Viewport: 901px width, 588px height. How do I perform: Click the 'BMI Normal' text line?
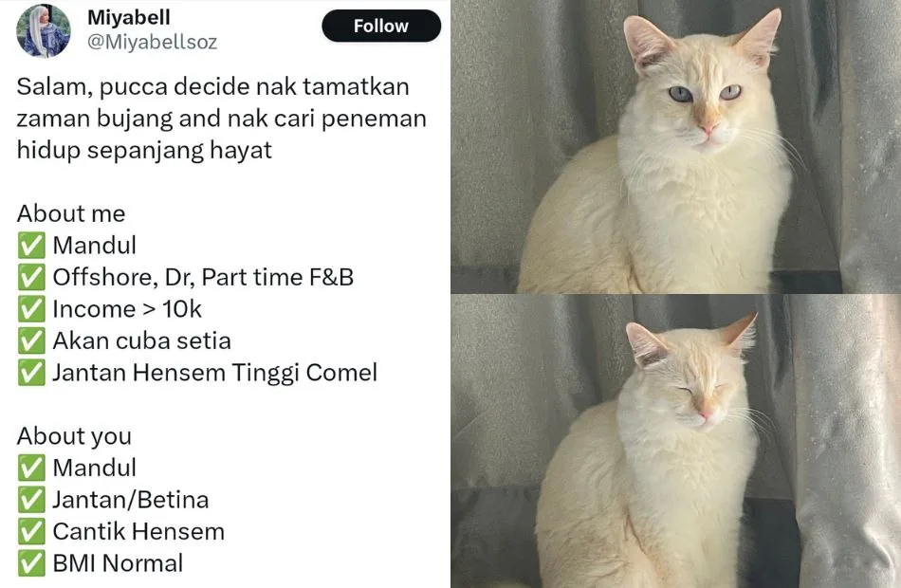(118, 563)
